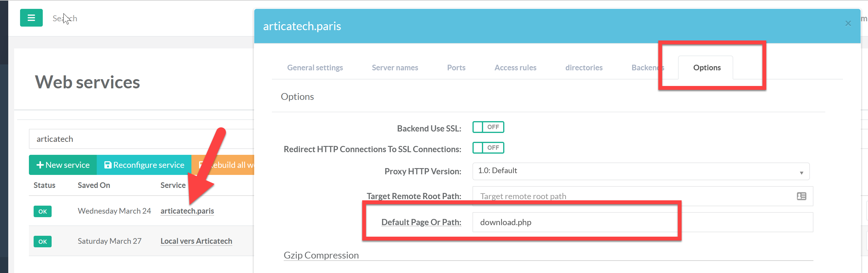
Task: Click the OK status badge for articatech.paris
Action: tap(42, 211)
